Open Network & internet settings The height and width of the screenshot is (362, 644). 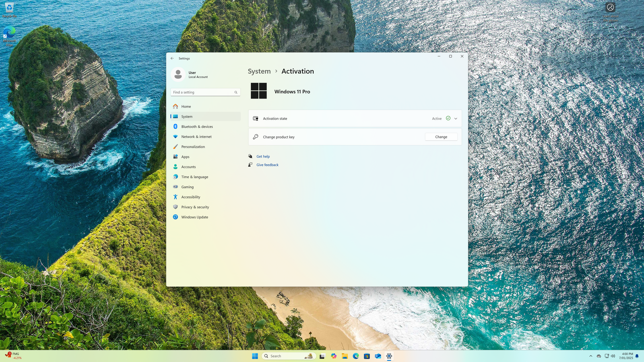click(x=205, y=137)
